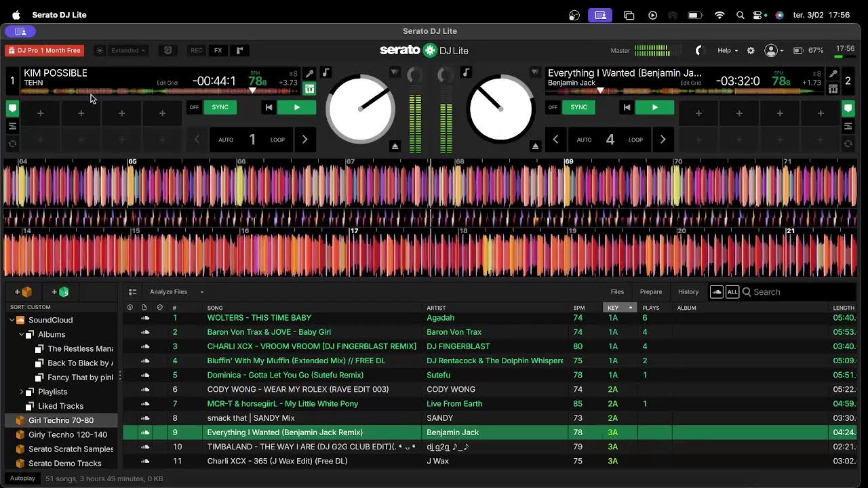
Task: Expand the Playlists folder
Action: coord(22,392)
